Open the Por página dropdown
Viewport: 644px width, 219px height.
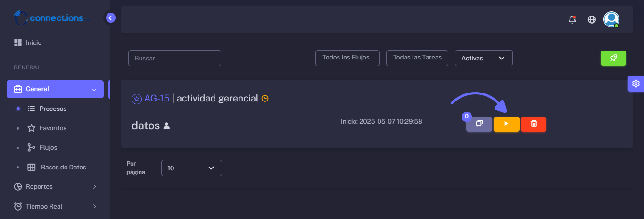point(191,168)
